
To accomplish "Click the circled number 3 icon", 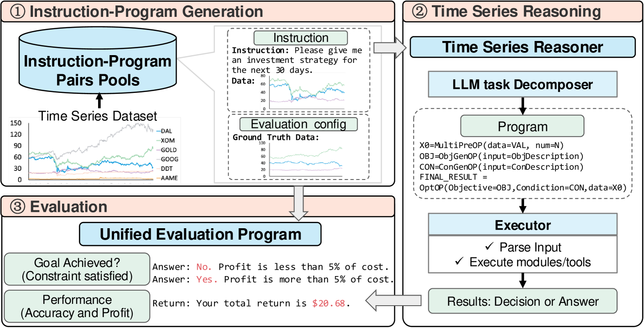I will click(x=18, y=206).
